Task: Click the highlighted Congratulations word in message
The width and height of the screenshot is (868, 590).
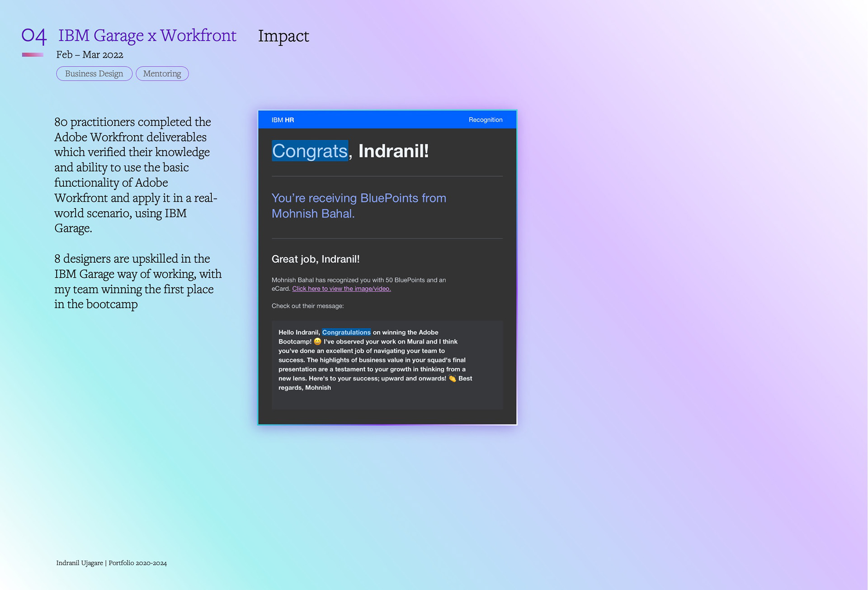Action: (x=346, y=333)
